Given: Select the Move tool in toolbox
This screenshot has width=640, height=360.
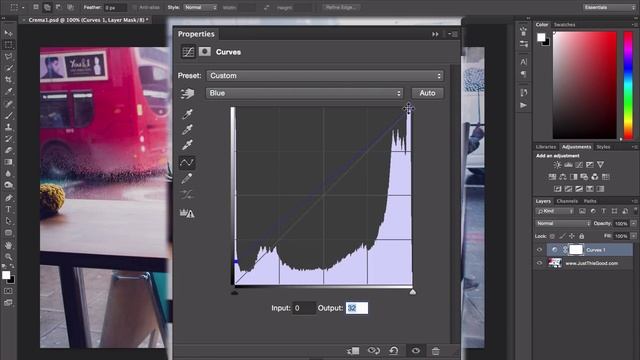Looking at the screenshot, I should (9, 33).
